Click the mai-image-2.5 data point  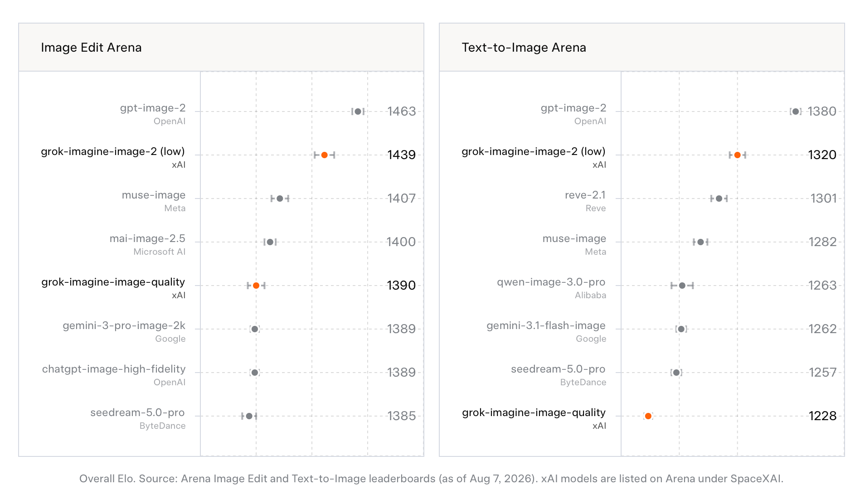pos(270,242)
